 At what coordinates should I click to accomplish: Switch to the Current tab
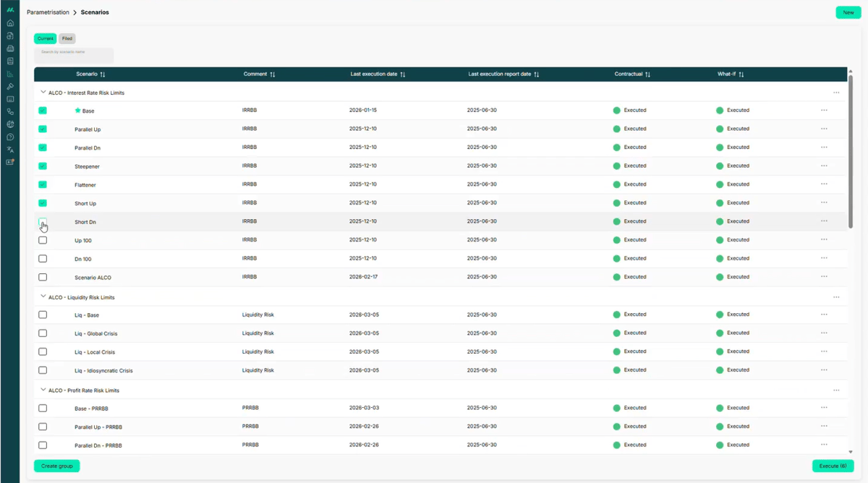pos(46,38)
